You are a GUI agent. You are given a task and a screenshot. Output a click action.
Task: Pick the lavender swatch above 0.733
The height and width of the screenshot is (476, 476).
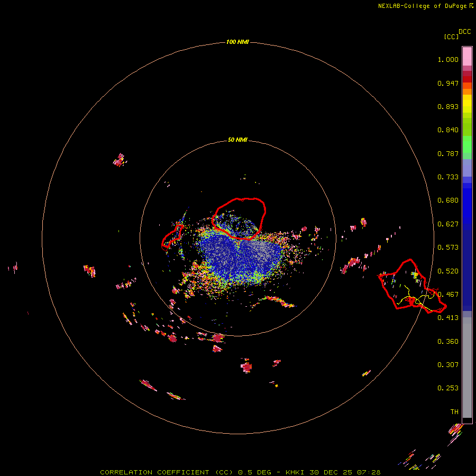tap(467, 168)
